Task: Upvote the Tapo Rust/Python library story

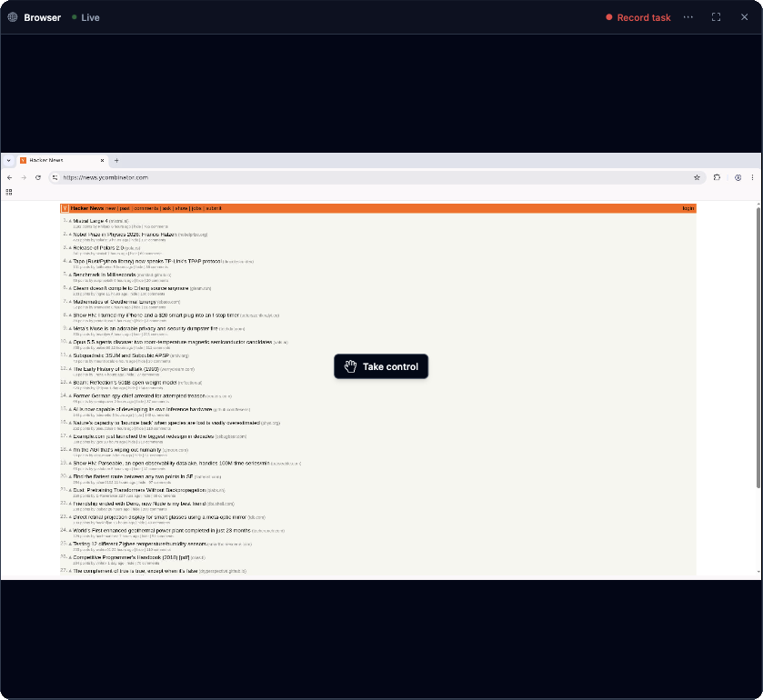Action: point(70,261)
